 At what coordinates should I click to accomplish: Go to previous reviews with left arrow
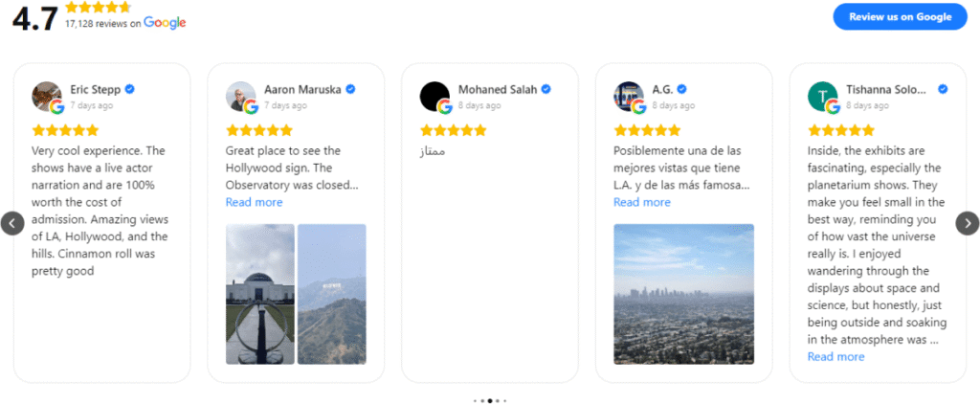pos(11,223)
